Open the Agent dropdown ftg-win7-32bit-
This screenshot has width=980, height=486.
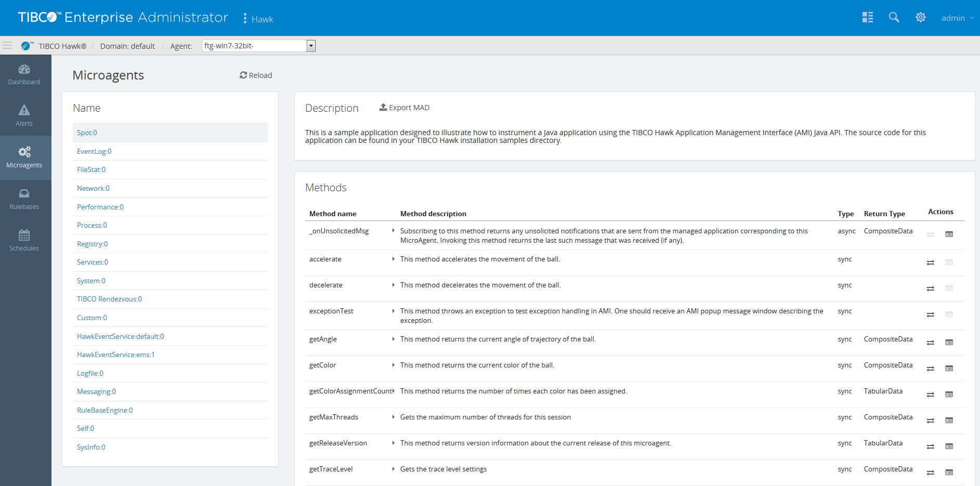tap(259, 46)
